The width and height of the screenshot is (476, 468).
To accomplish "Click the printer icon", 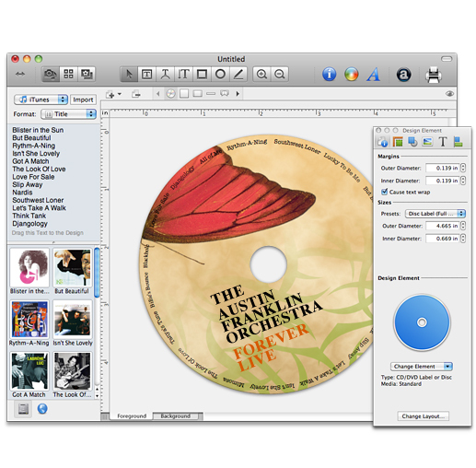I will point(434,75).
